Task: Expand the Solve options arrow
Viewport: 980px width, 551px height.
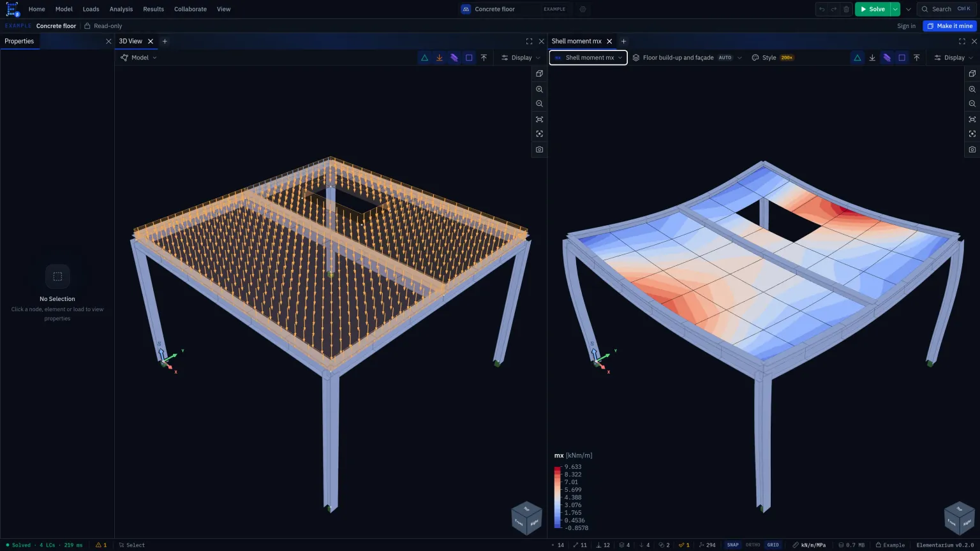Action: pos(895,9)
